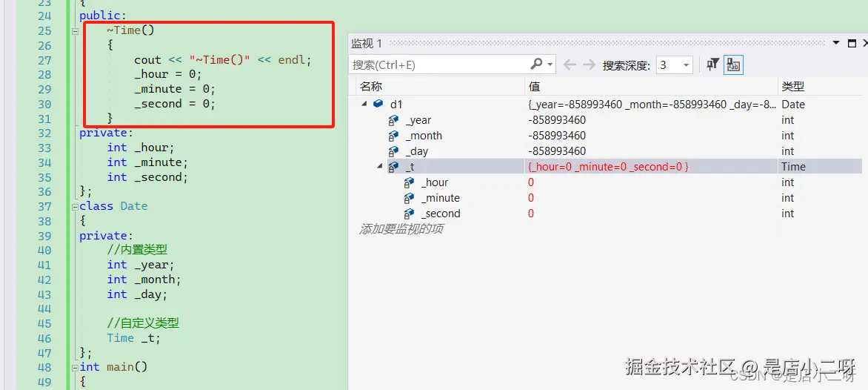Click the declaration int _minute; on line 34
The image size is (868, 390).
147,162
